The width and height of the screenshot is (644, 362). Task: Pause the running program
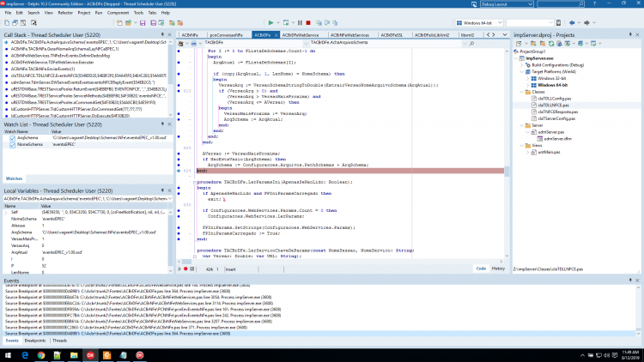tap(300, 23)
